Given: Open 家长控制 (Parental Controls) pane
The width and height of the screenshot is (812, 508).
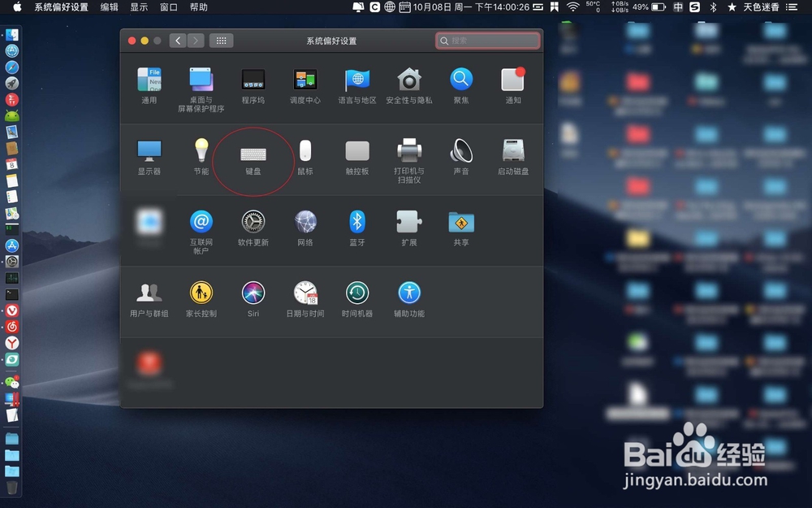Looking at the screenshot, I should coord(201,299).
